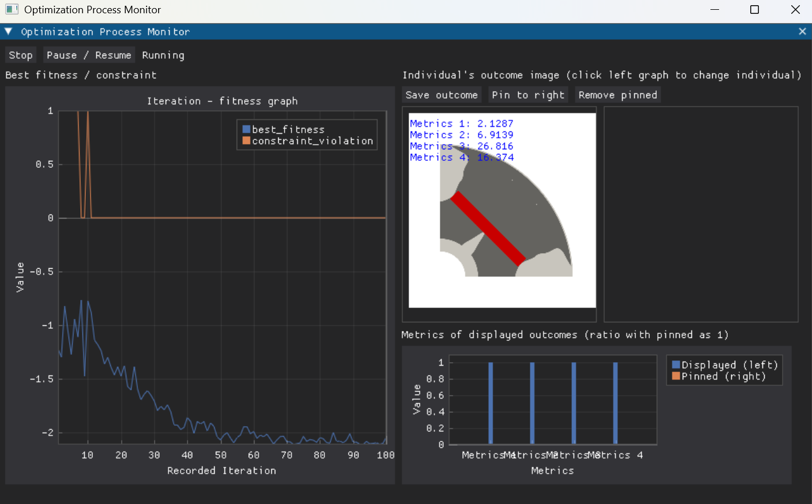Stop the optimization run
The width and height of the screenshot is (812, 504).
click(21, 55)
